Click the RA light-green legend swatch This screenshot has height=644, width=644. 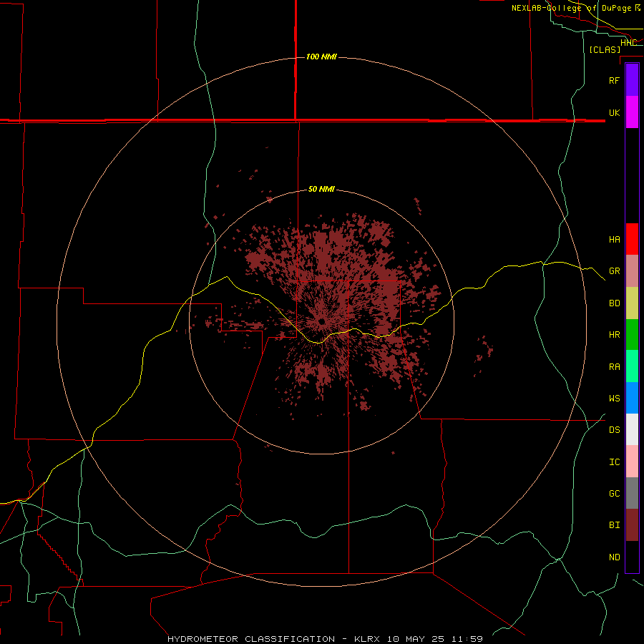632,366
